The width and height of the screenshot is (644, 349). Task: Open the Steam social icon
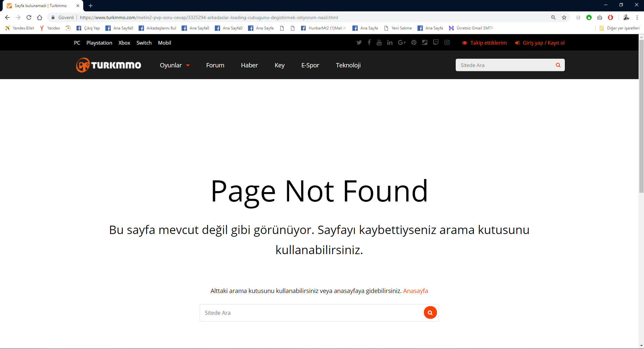(425, 43)
